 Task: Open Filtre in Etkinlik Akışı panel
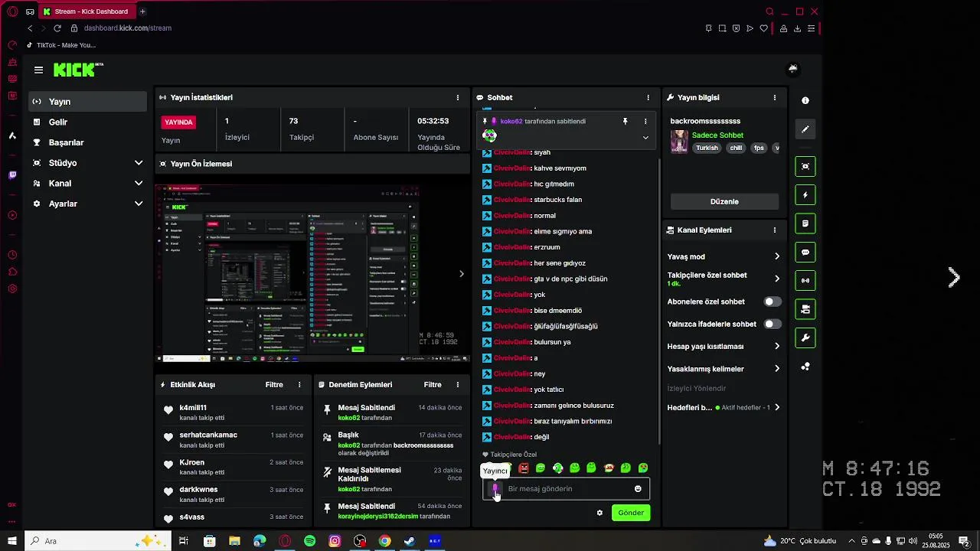click(274, 385)
